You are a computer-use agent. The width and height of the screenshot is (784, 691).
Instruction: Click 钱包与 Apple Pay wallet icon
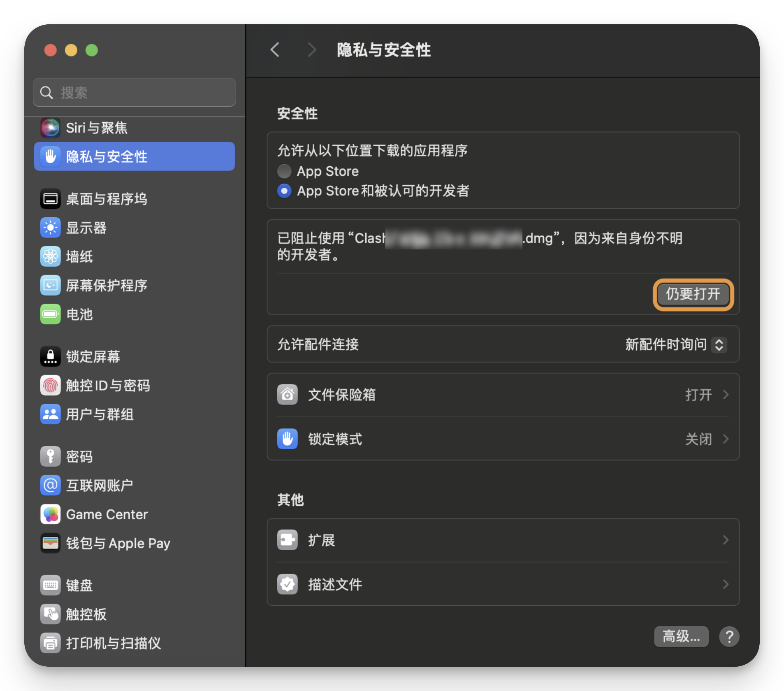pos(51,543)
